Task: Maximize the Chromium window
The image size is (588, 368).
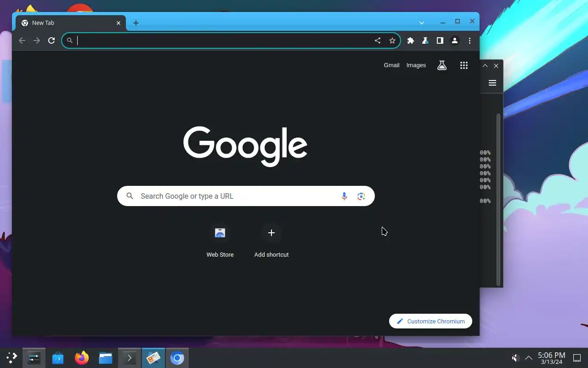Action: click(x=458, y=22)
